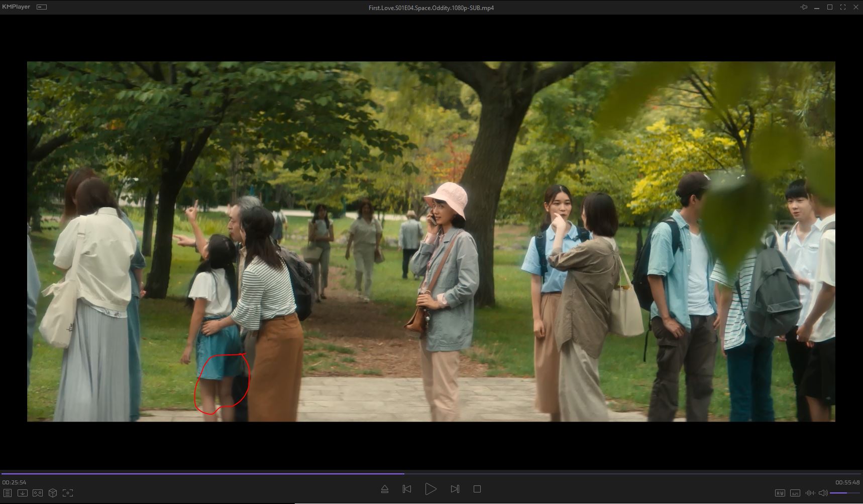Skip to the previous track

coord(407,489)
